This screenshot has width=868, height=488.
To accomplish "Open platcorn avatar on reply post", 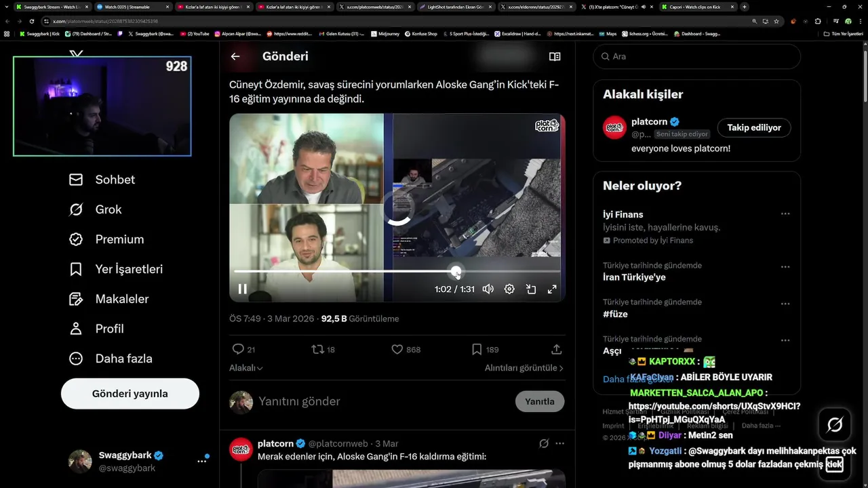I will pyautogui.click(x=241, y=449).
